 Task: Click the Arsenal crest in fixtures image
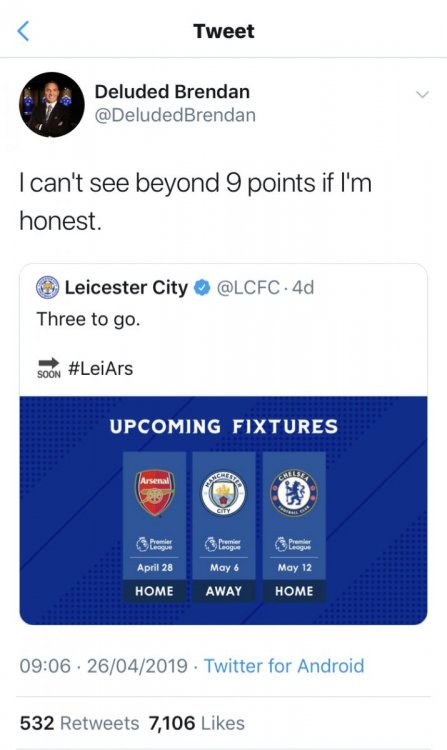point(154,494)
